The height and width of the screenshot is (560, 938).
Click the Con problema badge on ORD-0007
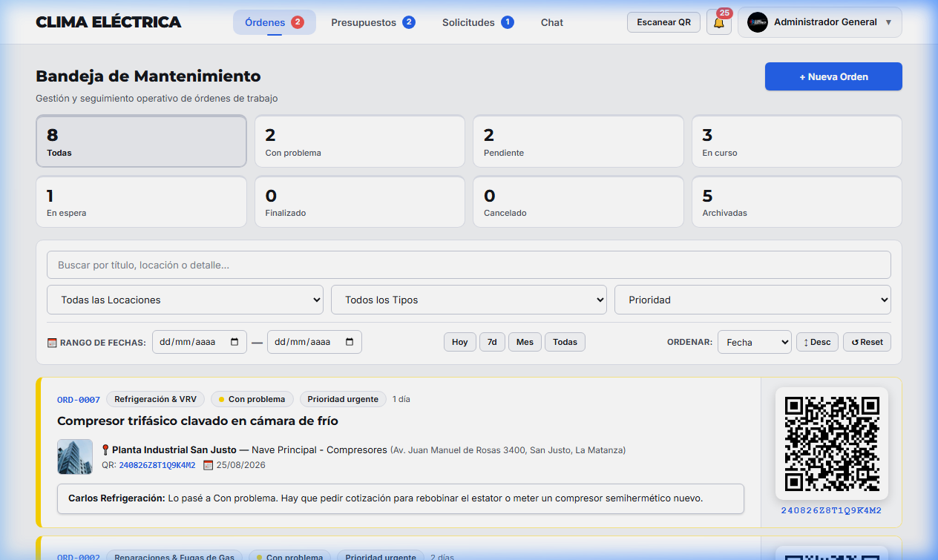click(x=252, y=399)
